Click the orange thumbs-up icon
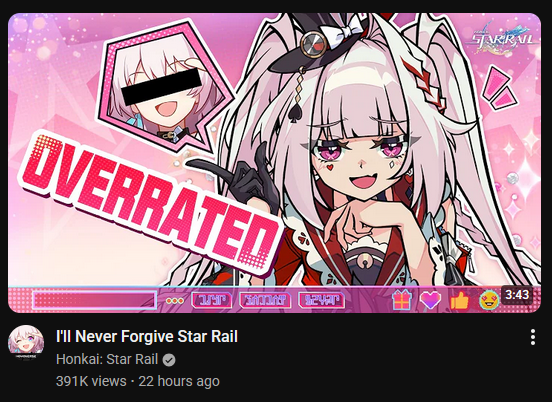Image resolution: width=552 pixels, height=402 pixels. [x=459, y=301]
